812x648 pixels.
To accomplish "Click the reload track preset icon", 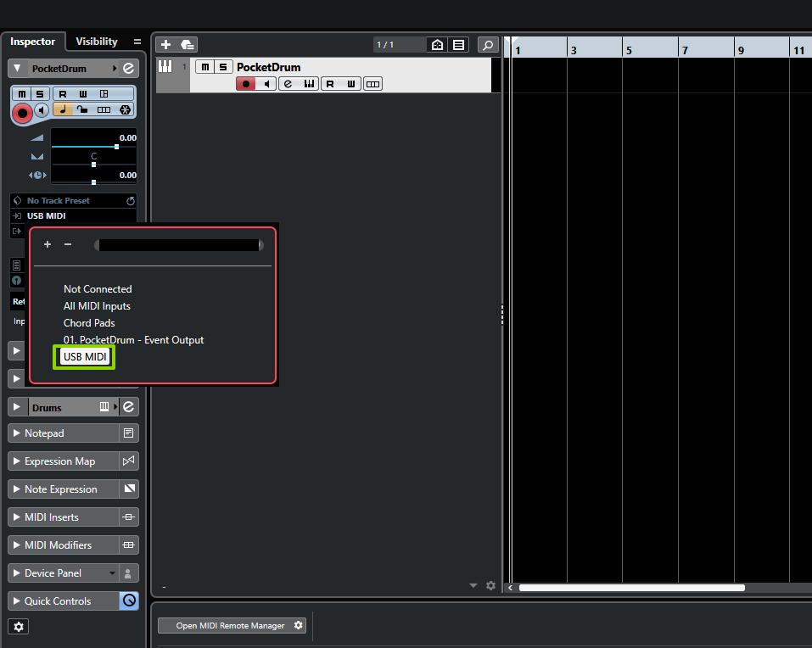I will [131, 201].
